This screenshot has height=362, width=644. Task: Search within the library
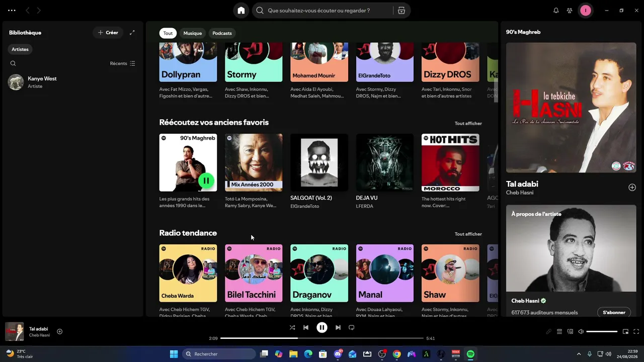pos(13,63)
